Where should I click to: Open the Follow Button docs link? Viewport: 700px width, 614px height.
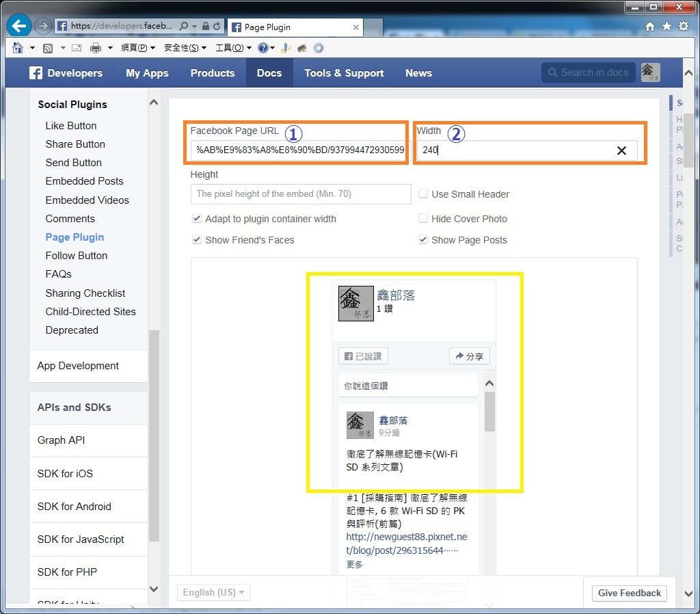coord(77,256)
